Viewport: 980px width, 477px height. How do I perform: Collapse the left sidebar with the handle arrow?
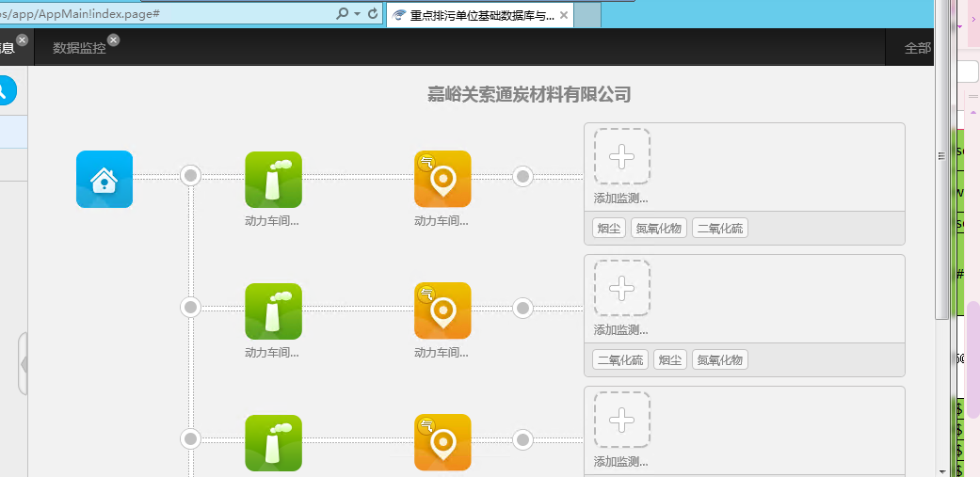24,364
